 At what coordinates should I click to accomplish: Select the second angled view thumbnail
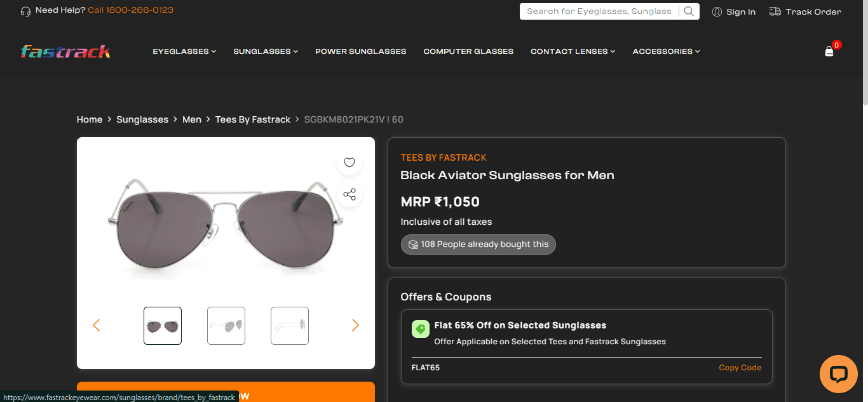click(x=226, y=326)
